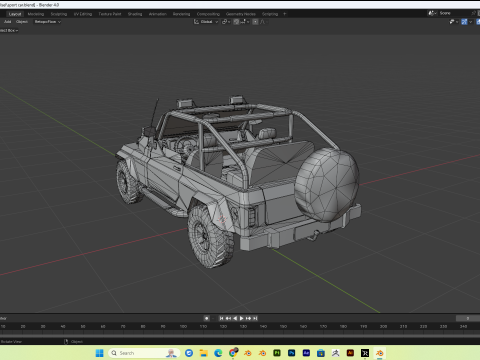Click frame 200 on timeline ruler
The image size is (480, 360).
(383, 326)
